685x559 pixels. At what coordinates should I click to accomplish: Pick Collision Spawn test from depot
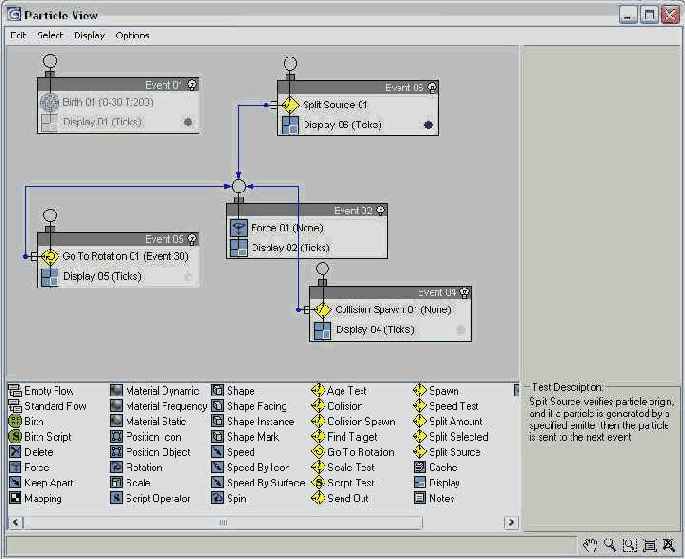(x=353, y=421)
